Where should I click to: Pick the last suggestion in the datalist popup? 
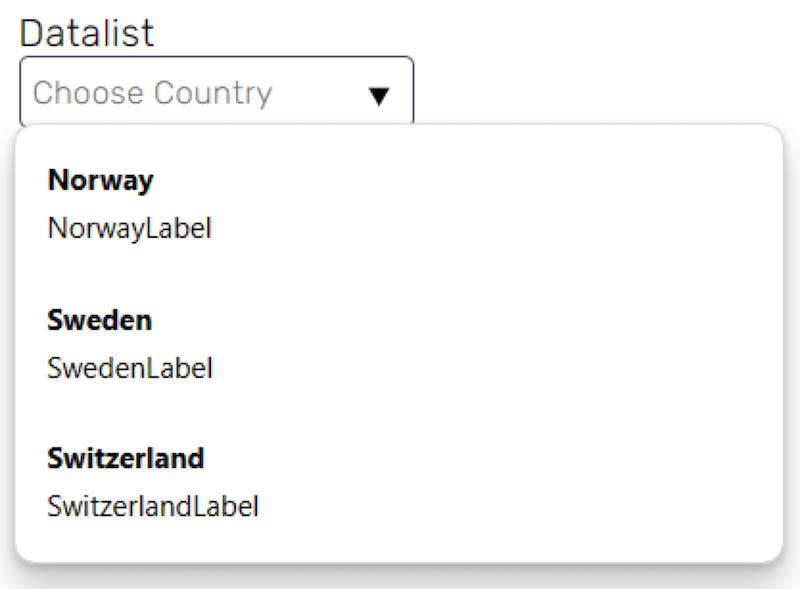pyautogui.click(x=399, y=481)
